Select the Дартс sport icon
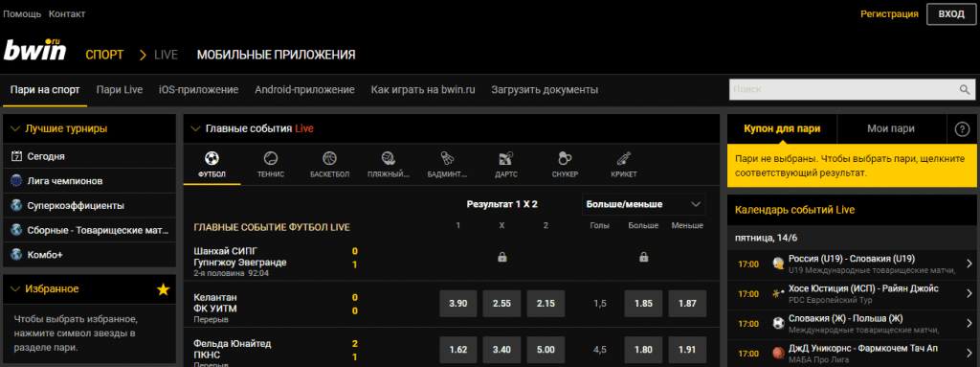 click(x=505, y=158)
